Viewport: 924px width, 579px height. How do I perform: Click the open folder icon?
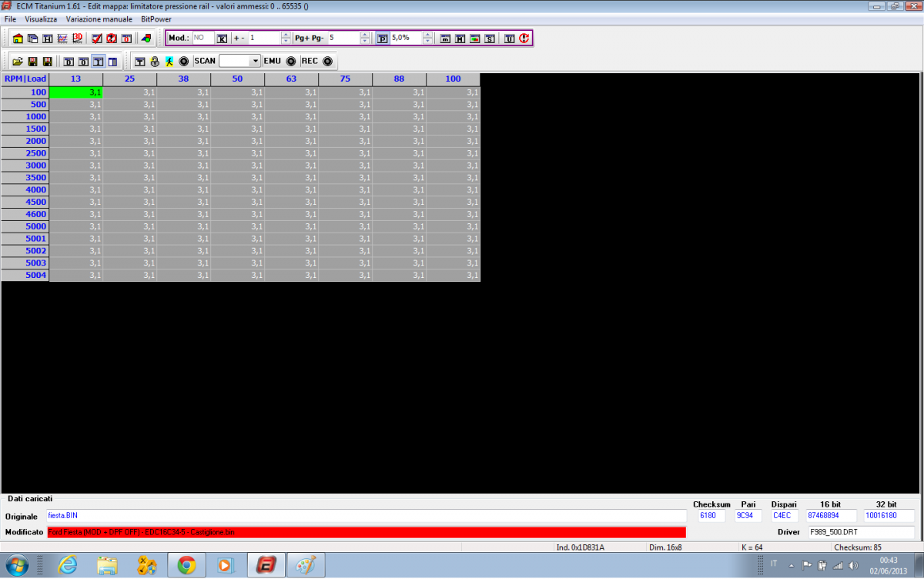[x=18, y=61]
